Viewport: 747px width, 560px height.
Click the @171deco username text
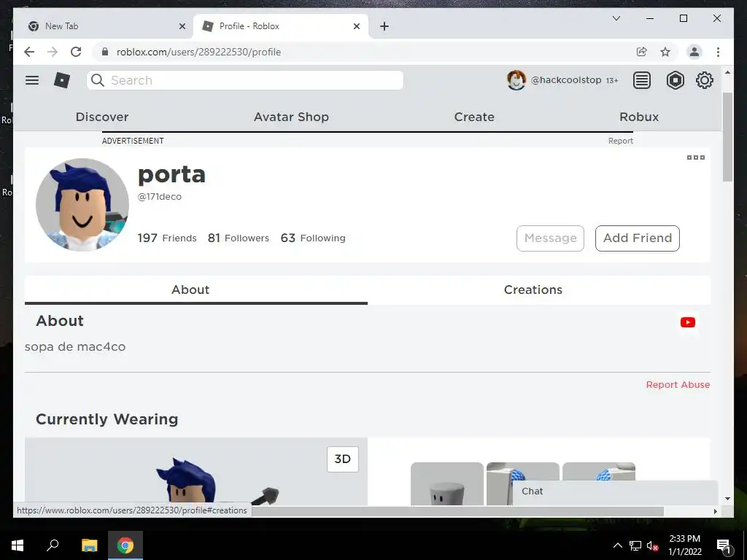click(160, 196)
